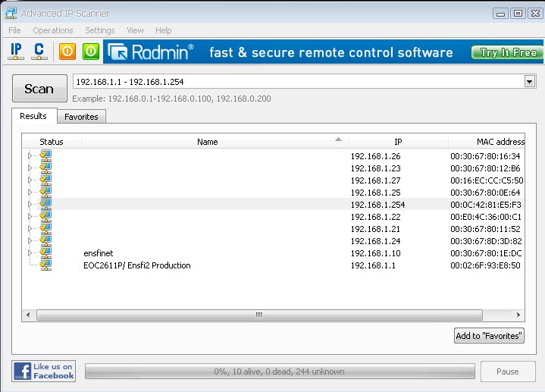Click MAC address 00:0C:42:81:E5:F3
This screenshot has width=545, height=392.
(486, 205)
